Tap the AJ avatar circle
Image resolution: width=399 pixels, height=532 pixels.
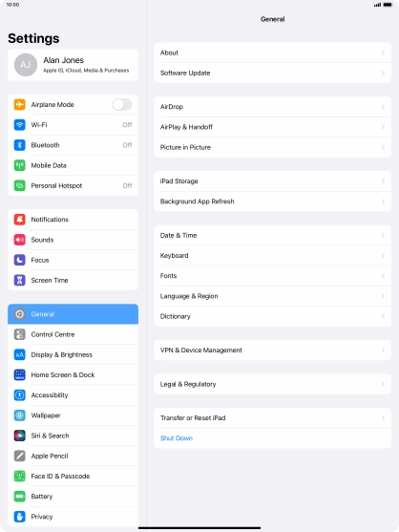pos(26,65)
